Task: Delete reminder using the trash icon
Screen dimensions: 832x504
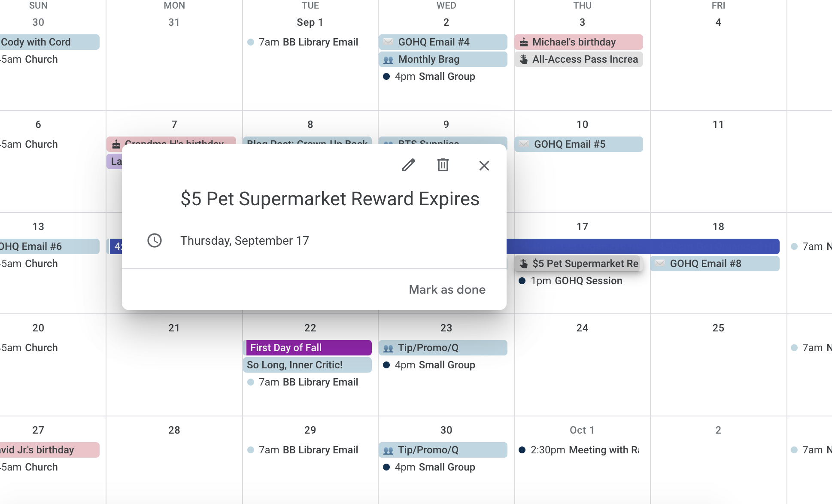Action: click(x=443, y=165)
